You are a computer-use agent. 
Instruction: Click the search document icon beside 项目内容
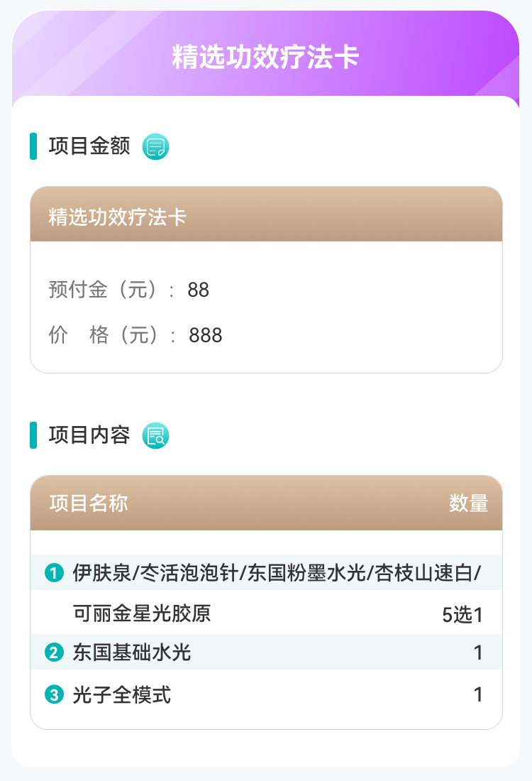pos(156,435)
